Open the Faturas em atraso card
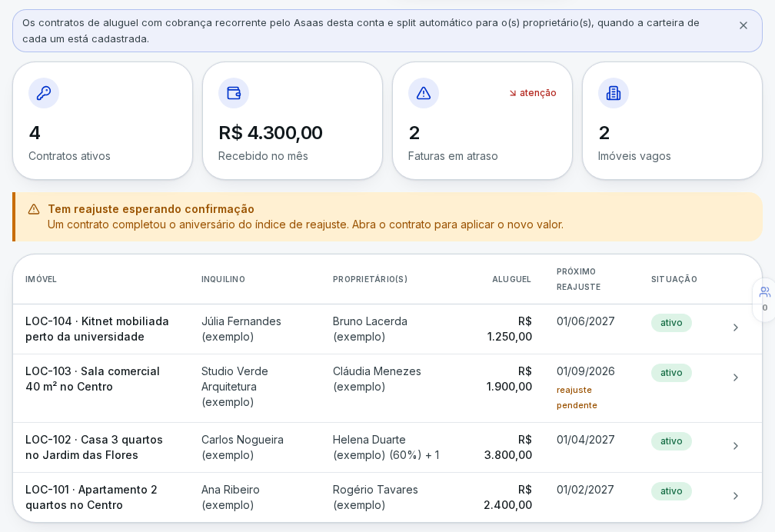This screenshot has width=775, height=532. [x=482, y=121]
